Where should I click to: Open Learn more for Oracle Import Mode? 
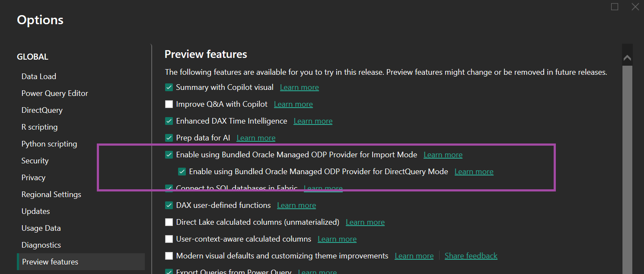[443, 155]
